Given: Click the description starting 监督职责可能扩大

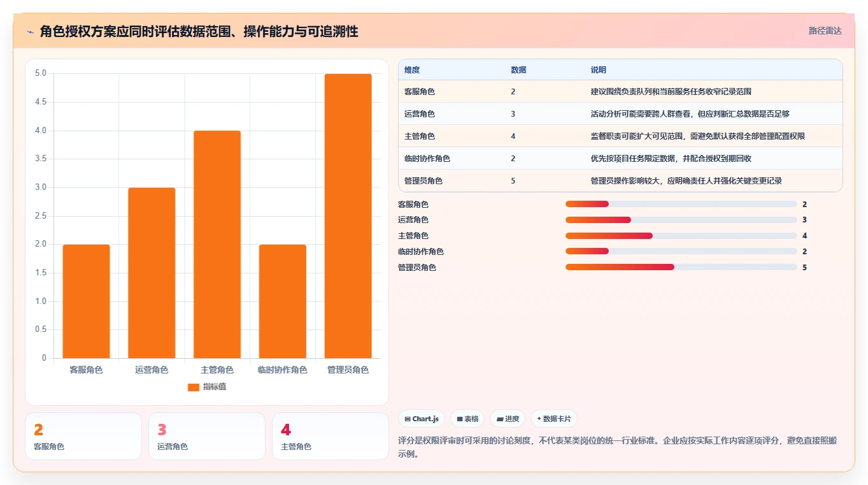Looking at the screenshot, I should tap(699, 136).
